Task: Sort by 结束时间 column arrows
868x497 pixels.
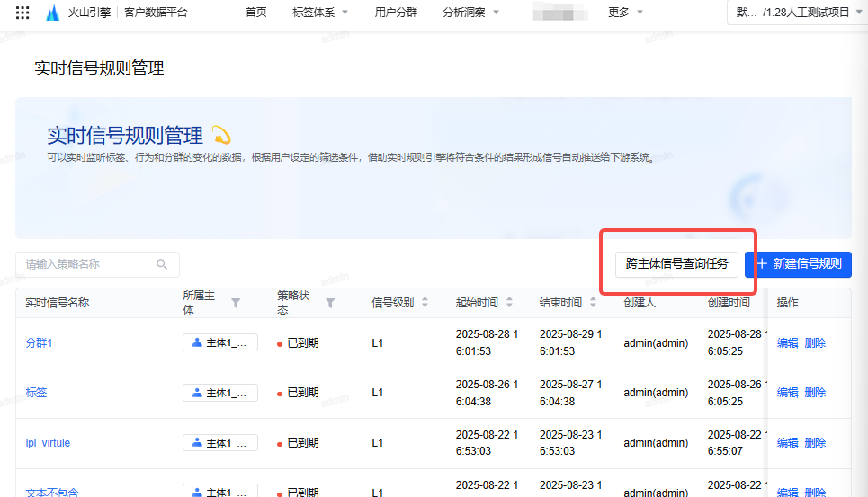Action: pyautogui.click(x=593, y=302)
